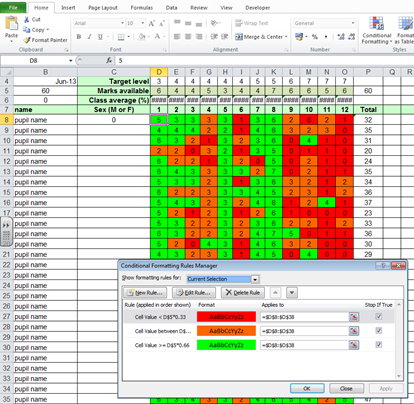Click the Borders icon
This screenshot has width=414, height=404.
tap(121, 37)
